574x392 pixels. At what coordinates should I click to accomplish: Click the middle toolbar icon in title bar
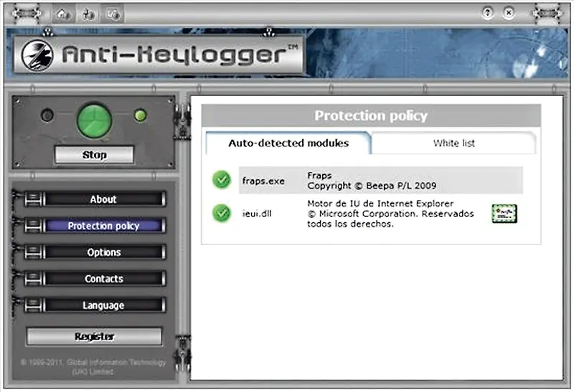[x=88, y=14]
